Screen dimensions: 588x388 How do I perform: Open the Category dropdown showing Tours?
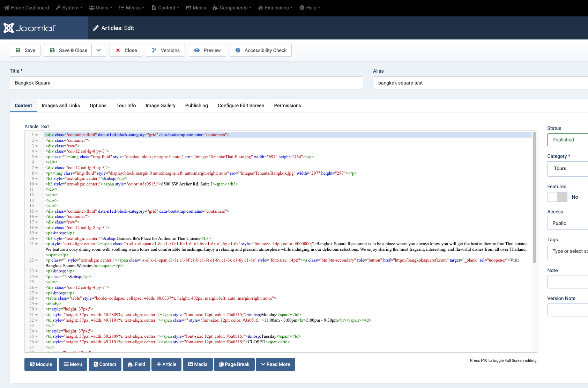(567, 168)
